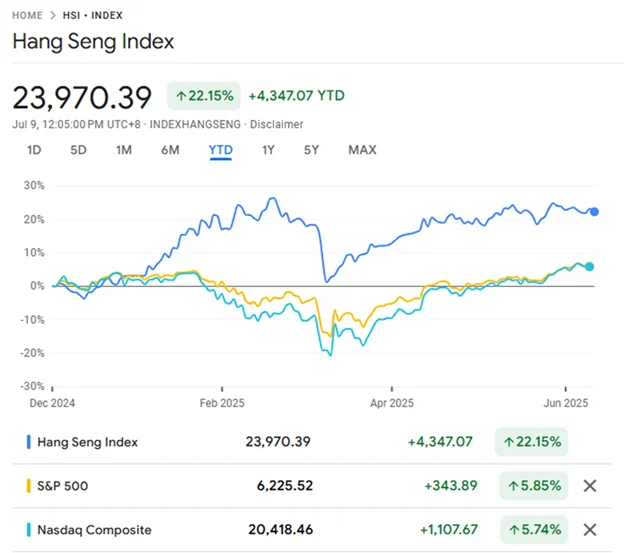
Task: Click the blue Hang Seng Index color marker
Action: [29, 442]
